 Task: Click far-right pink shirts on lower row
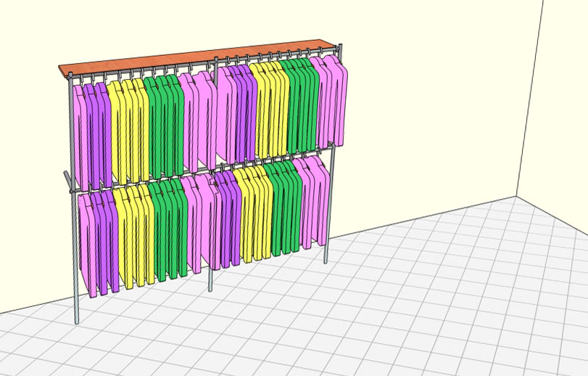click(313, 202)
